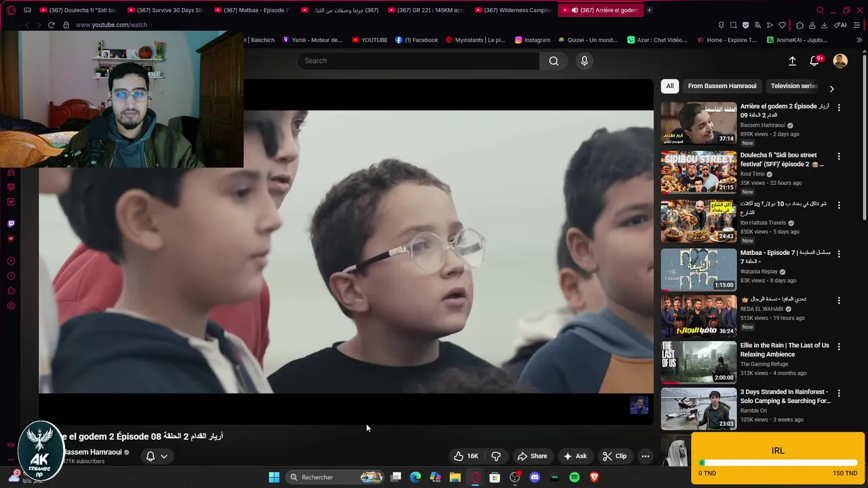This screenshot has width=868, height=488.
Task: Open Discord from the taskbar
Action: (534, 477)
